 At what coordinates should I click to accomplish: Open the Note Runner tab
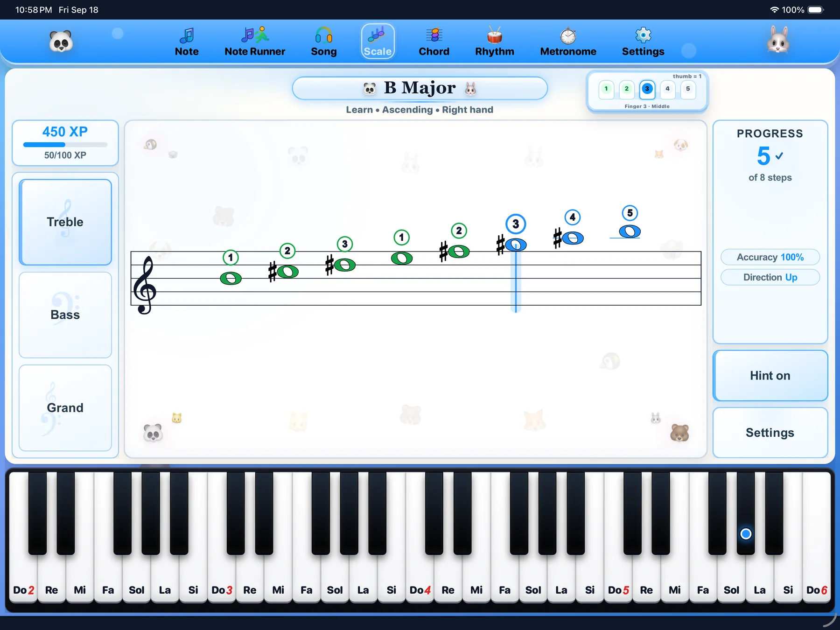pos(255,42)
